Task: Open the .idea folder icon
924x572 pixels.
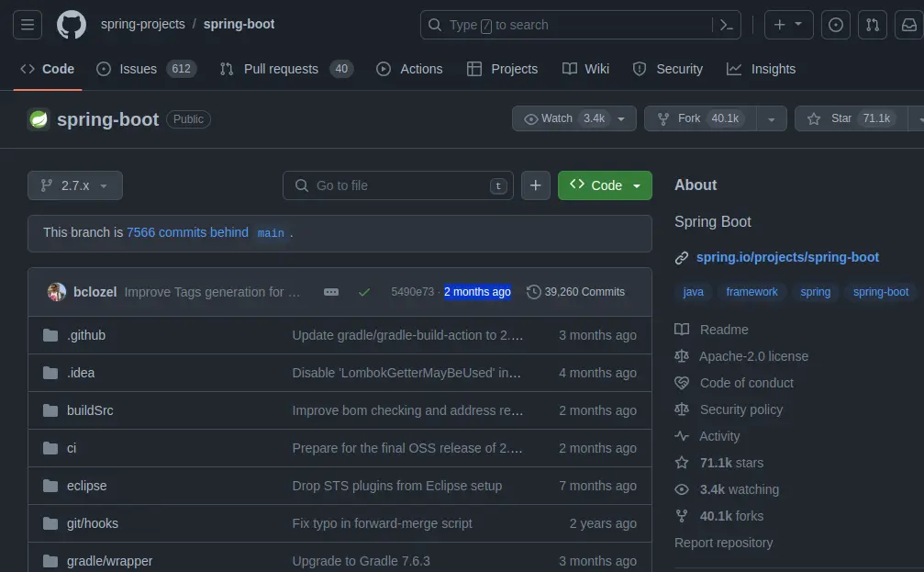Action: point(50,374)
